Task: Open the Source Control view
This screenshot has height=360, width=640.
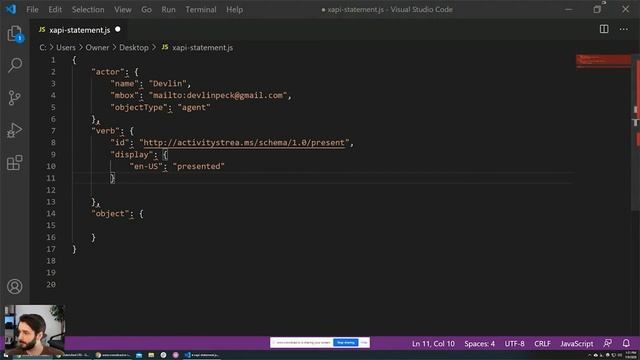Action: [x=15, y=98]
